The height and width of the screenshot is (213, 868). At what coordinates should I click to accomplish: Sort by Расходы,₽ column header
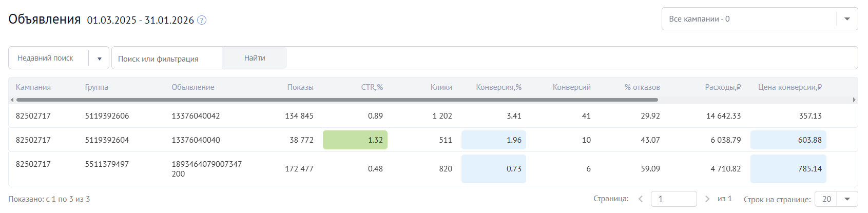(723, 87)
